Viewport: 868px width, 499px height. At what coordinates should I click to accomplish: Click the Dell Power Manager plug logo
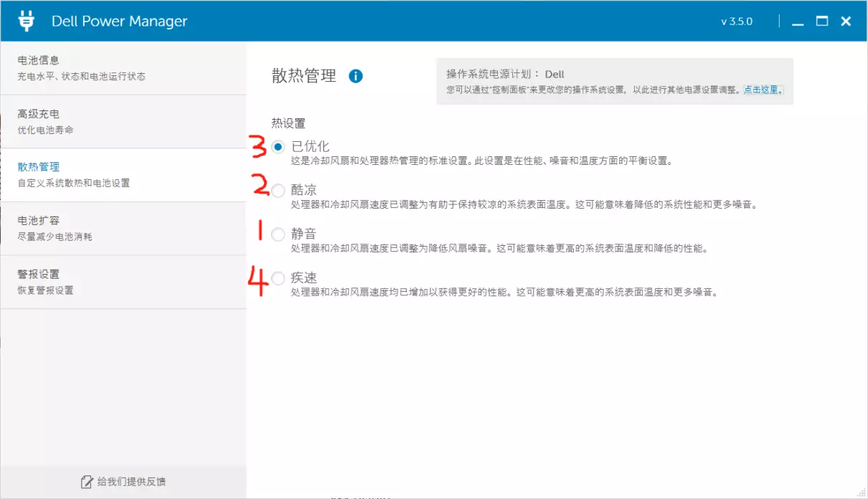(27, 21)
